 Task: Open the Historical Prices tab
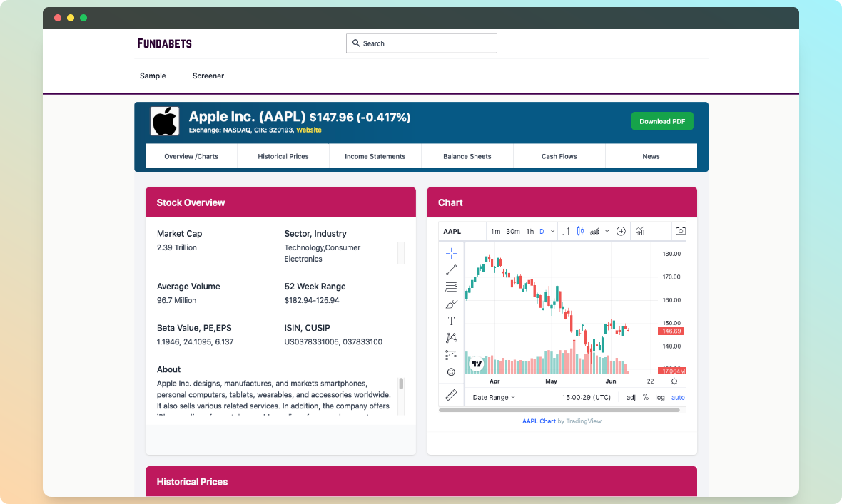pyautogui.click(x=283, y=156)
